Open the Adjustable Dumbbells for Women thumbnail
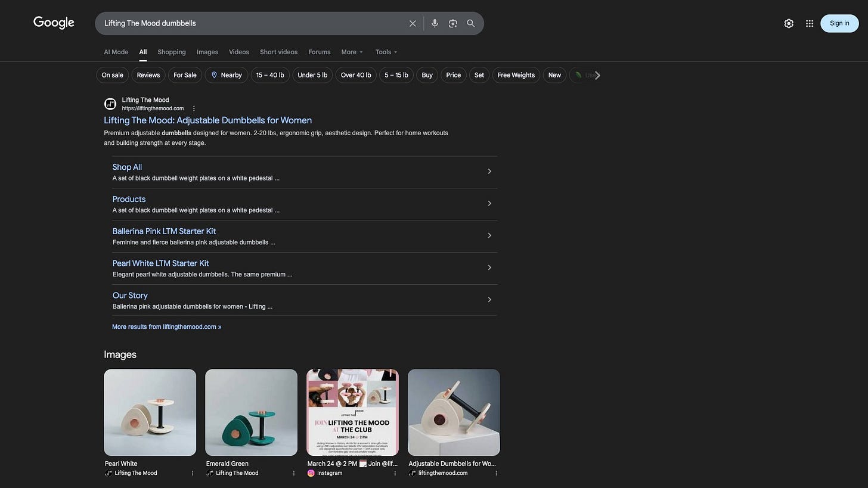 tap(454, 412)
